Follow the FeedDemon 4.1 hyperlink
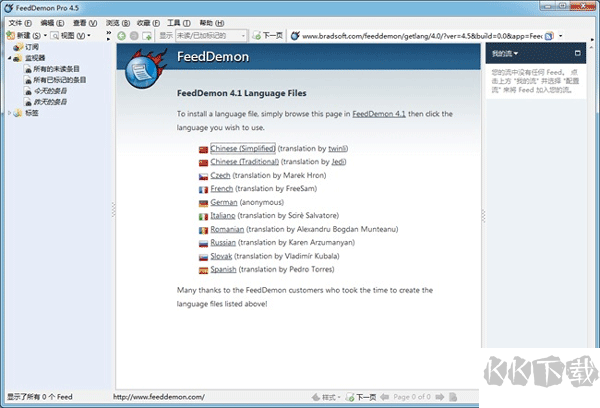Screen dimensions: 600x408 pos(379,114)
